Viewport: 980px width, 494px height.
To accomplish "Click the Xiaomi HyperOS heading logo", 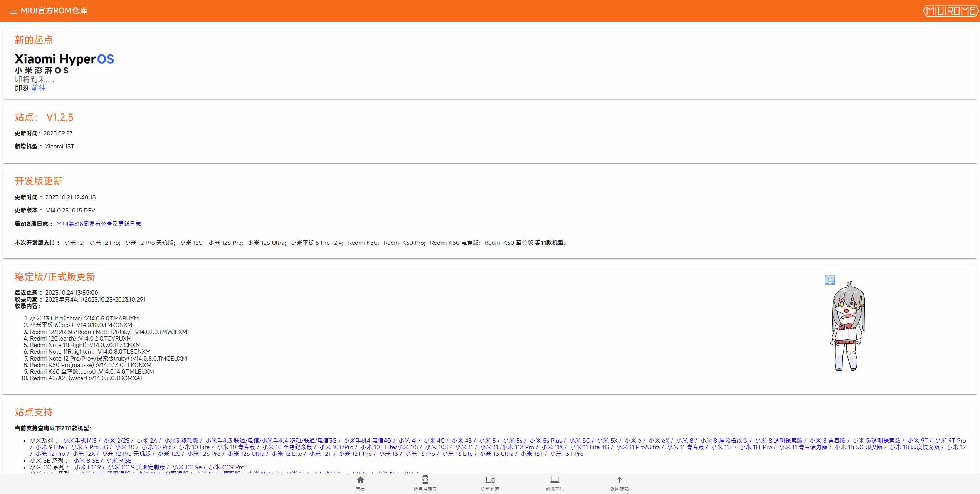I will click(64, 59).
